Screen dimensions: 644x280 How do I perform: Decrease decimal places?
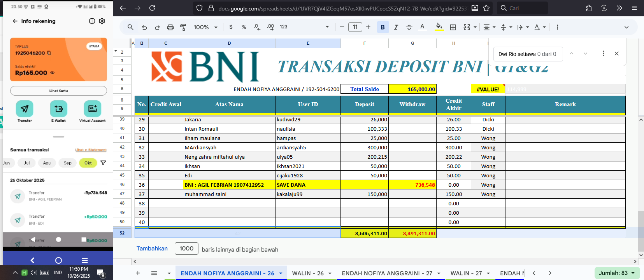(257, 27)
